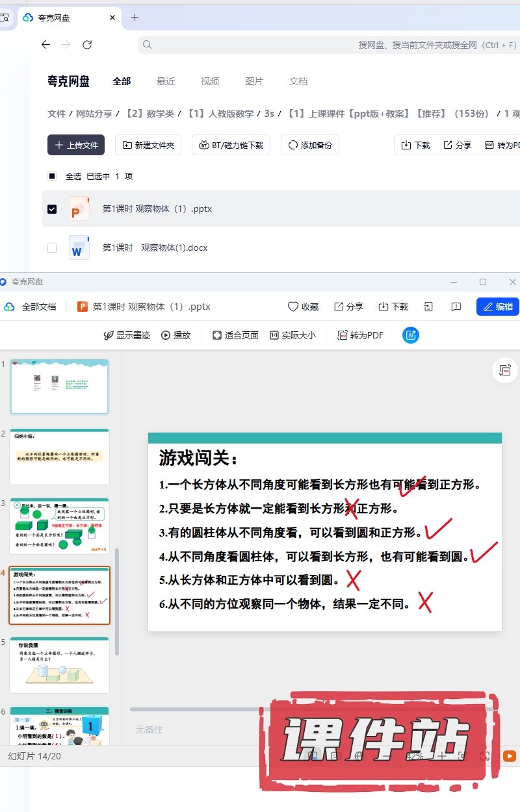Tick the checkbox for 第1课时 观察物体(1).docx
This screenshot has height=812, width=520.
(52, 248)
